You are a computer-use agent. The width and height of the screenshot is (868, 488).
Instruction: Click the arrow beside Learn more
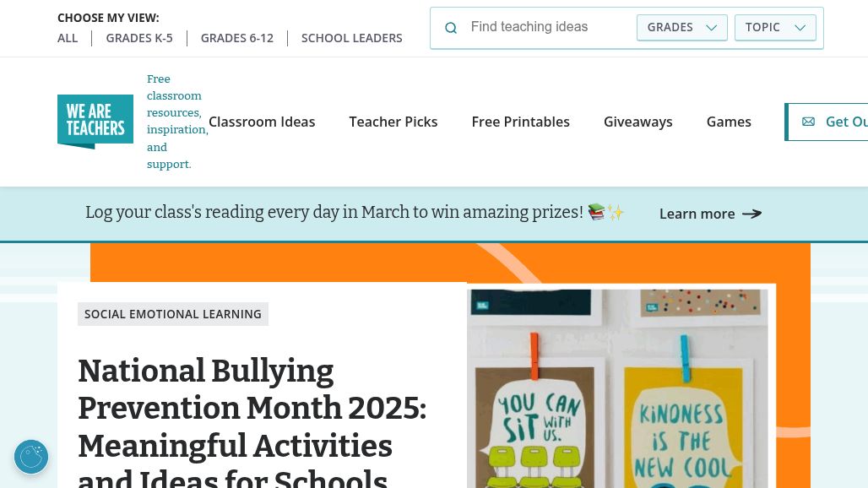pos(751,214)
